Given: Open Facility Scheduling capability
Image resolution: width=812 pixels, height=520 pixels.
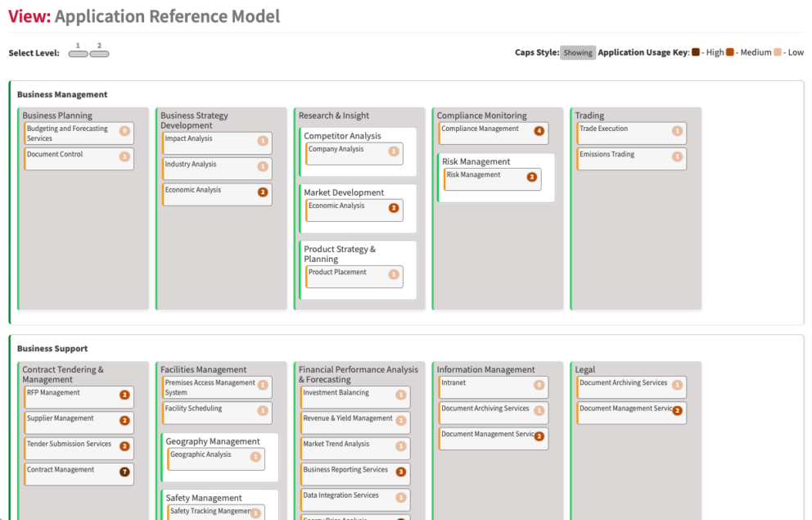Looking at the screenshot, I should pos(217,414).
